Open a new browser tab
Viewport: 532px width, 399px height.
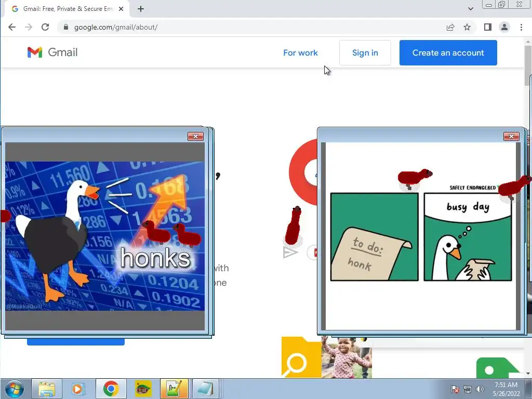[141, 9]
